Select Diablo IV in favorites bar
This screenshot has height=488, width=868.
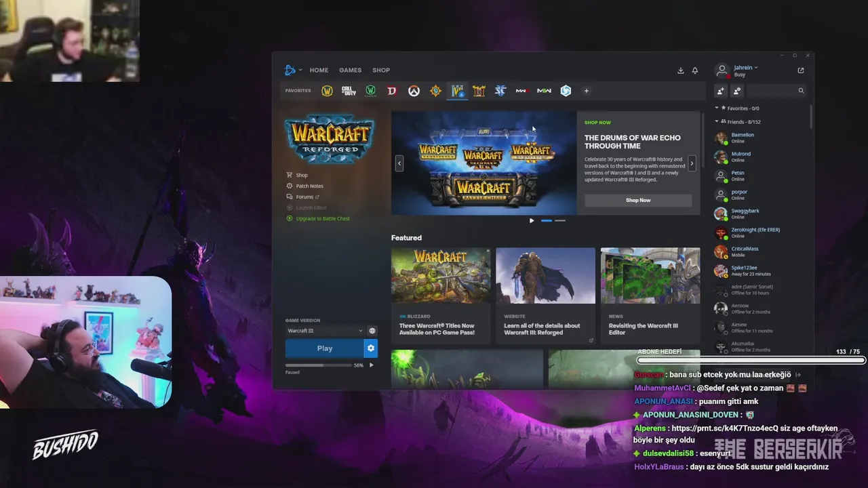tap(392, 91)
